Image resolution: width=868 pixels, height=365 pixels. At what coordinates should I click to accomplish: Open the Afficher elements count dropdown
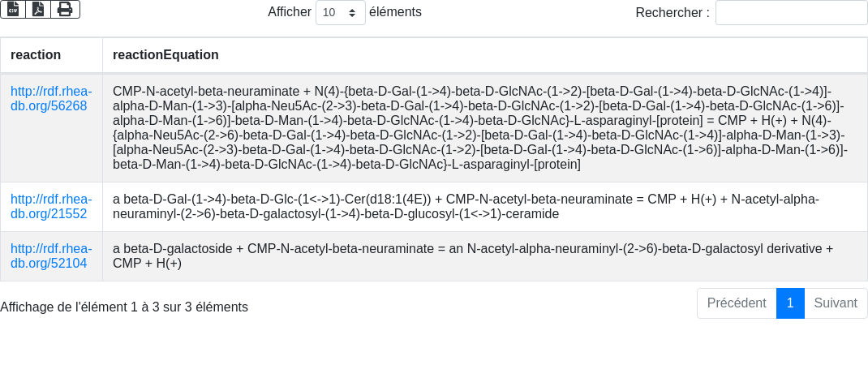pyautogui.click(x=341, y=12)
